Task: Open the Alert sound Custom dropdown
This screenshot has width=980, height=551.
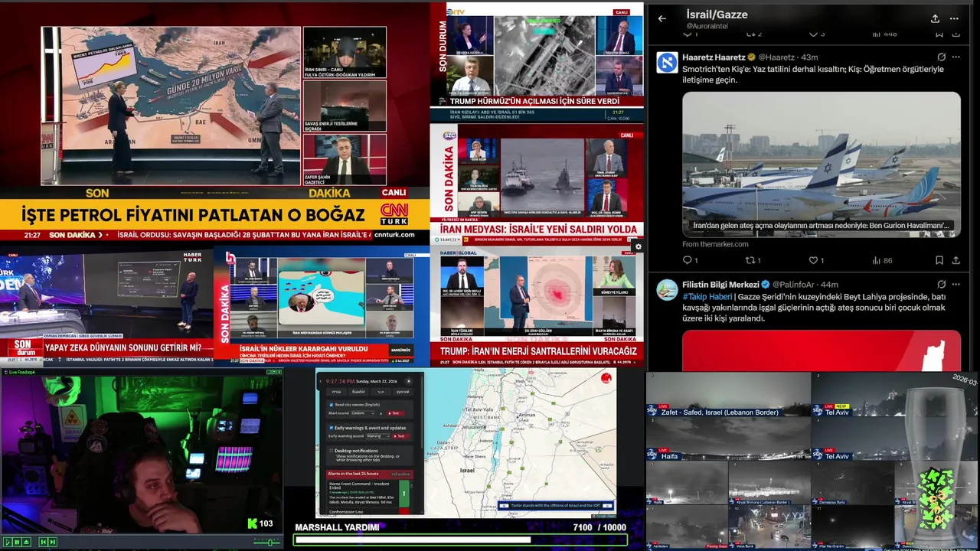Action: pos(363,413)
